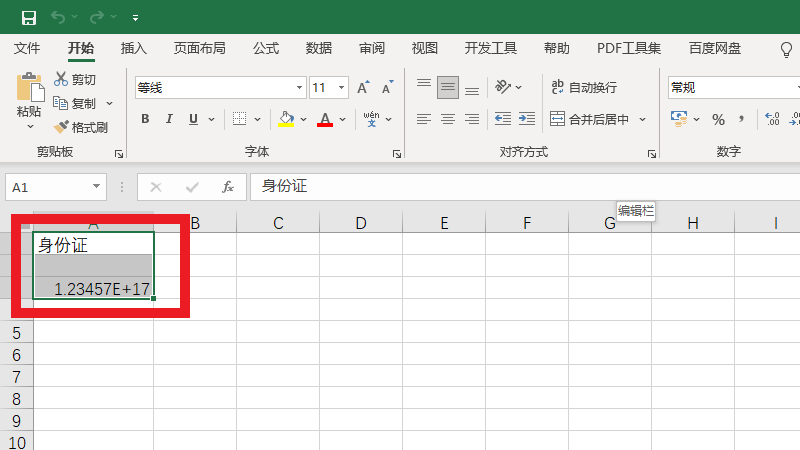Click the insert function fx icon
The height and width of the screenshot is (450, 800).
click(x=228, y=187)
